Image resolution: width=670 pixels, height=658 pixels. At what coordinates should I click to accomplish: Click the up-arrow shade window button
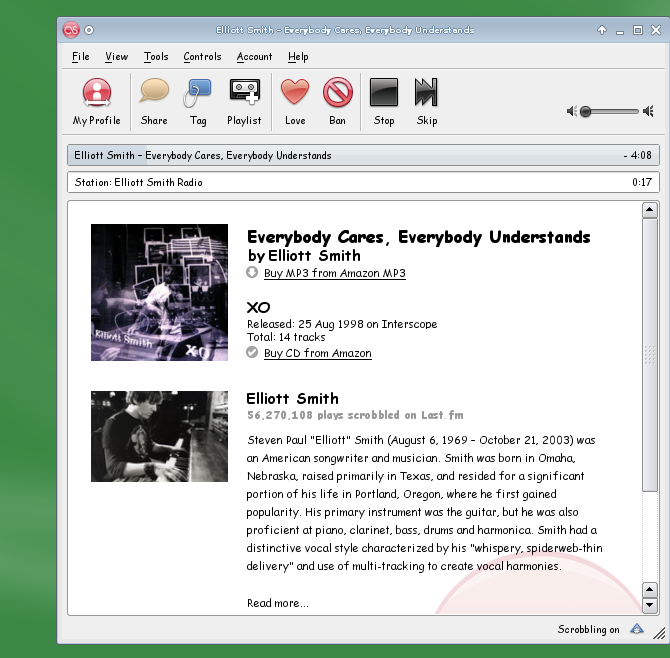point(602,30)
